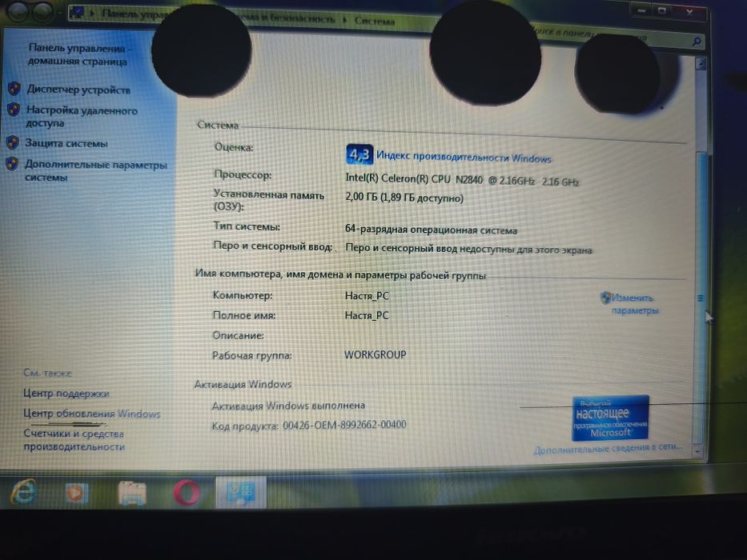Click the shield icon beside Диспетчер устройств
Image resolution: width=747 pixels, height=560 pixels.
tap(14, 89)
